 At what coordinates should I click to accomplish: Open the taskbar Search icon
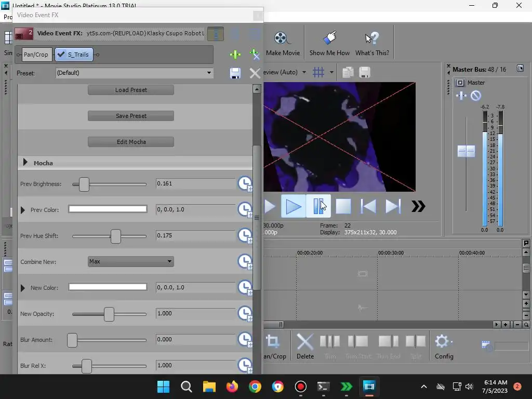point(187,387)
